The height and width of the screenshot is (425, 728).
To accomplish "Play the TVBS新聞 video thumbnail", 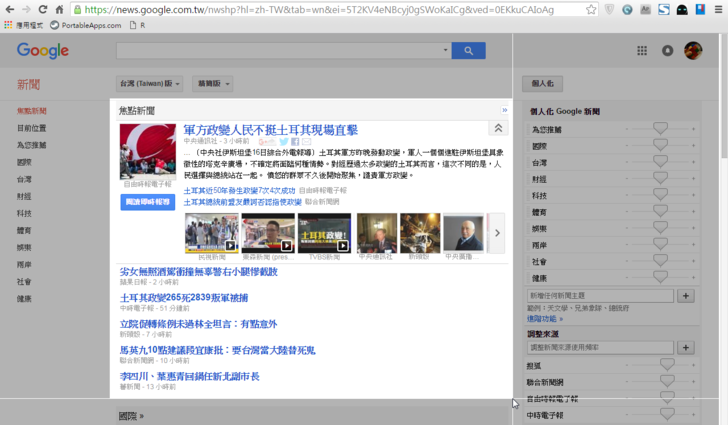I will pyautogui.click(x=324, y=233).
